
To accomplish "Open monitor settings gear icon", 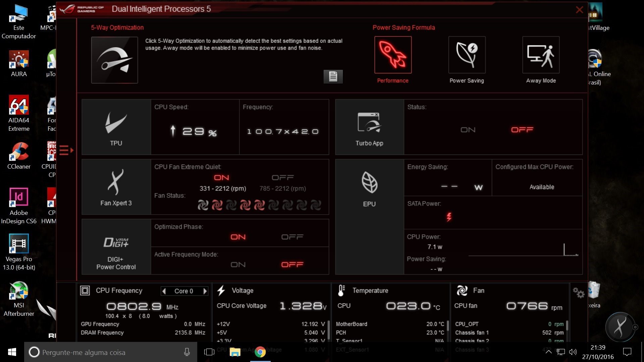I will click(x=578, y=293).
